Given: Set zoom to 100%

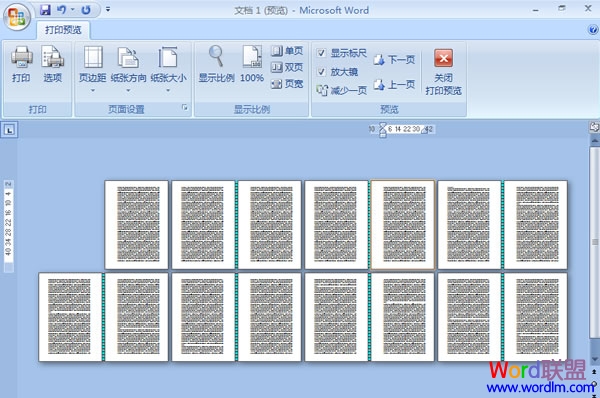Looking at the screenshot, I should pos(252,64).
